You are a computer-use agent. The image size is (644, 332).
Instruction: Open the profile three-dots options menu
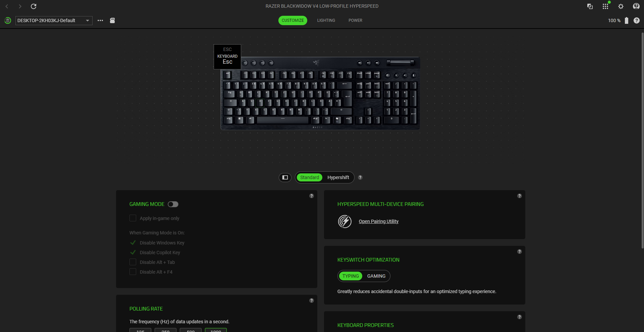click(100, 20)
